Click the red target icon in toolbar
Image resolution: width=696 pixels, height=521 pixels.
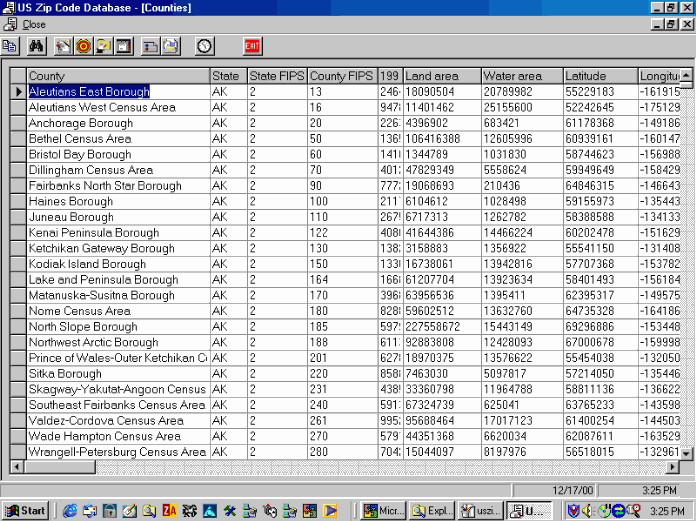click(x=84, y=46)
